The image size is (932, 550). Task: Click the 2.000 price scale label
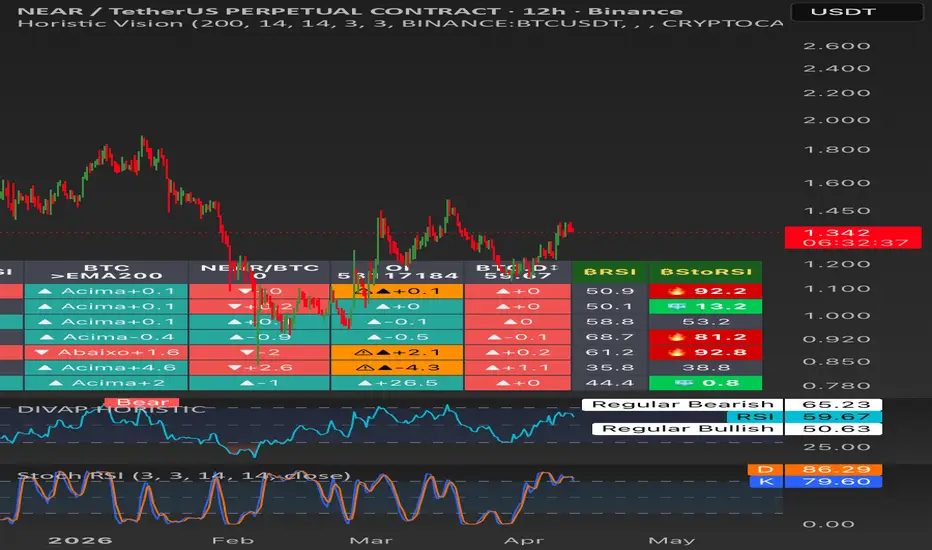click(x=837, y=120)
